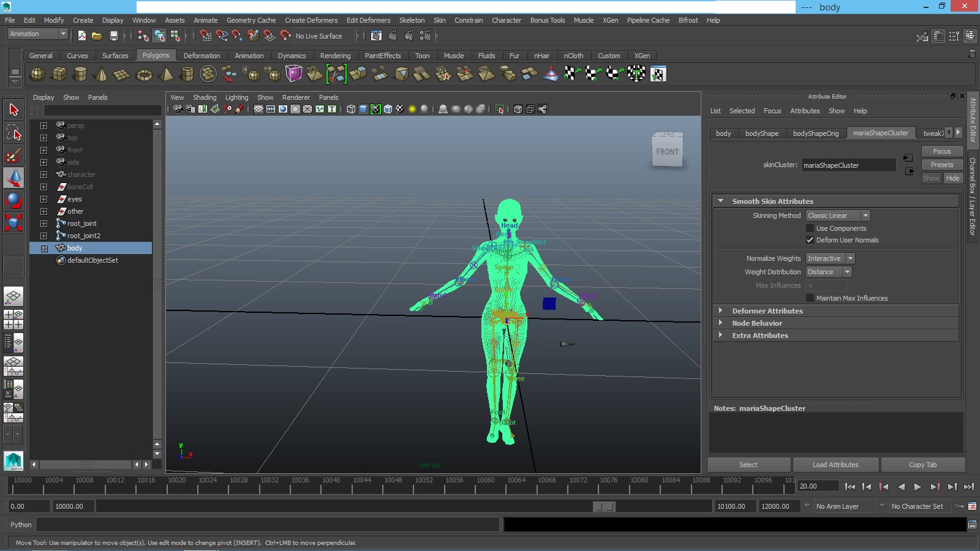Screen dimensions: 980x551
Task: Enable Maintain Max Influences checkbox
Action: click(x=810, y=298)
